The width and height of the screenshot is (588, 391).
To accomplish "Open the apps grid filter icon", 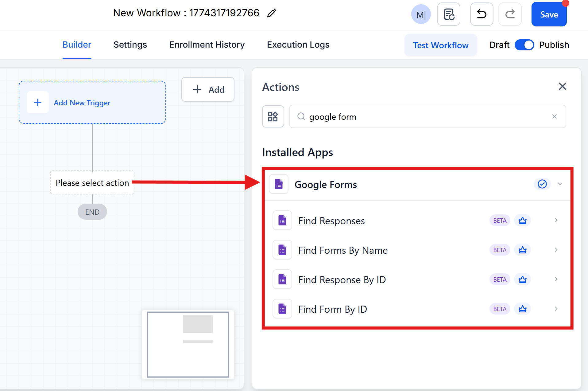I will [x=273, y=117].
